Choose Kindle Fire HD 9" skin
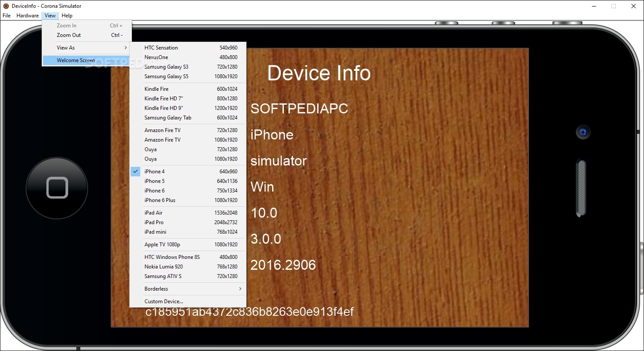644x351 pixels. pyautogui.click(x=188, y=108)
